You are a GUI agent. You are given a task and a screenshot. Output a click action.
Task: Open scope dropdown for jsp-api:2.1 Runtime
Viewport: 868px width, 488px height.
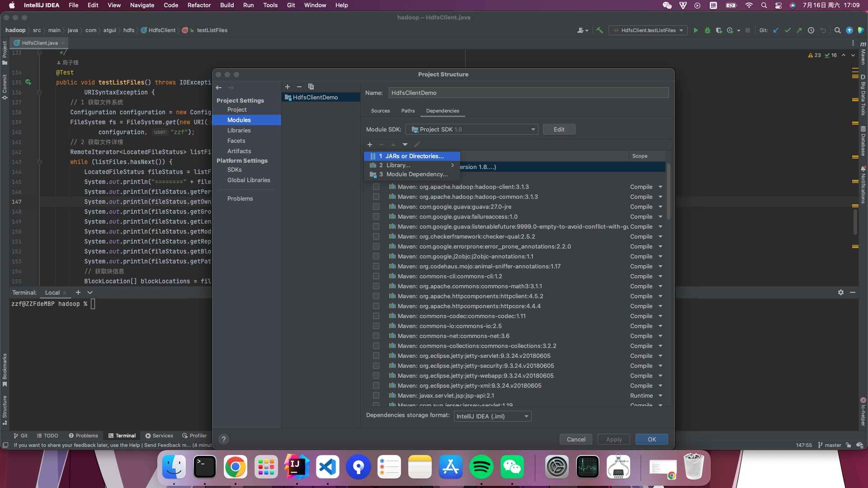(660, 395)
